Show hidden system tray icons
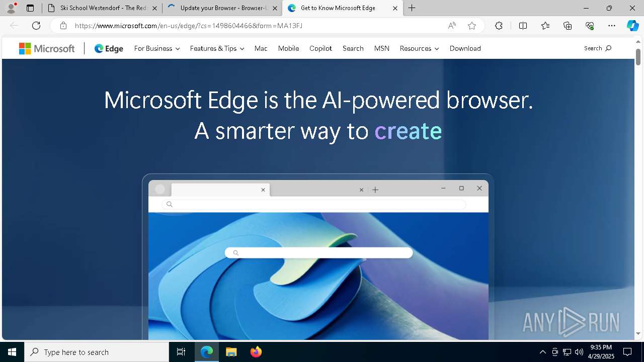The width and height of the screenshot is (644, 362). point(542,352)
